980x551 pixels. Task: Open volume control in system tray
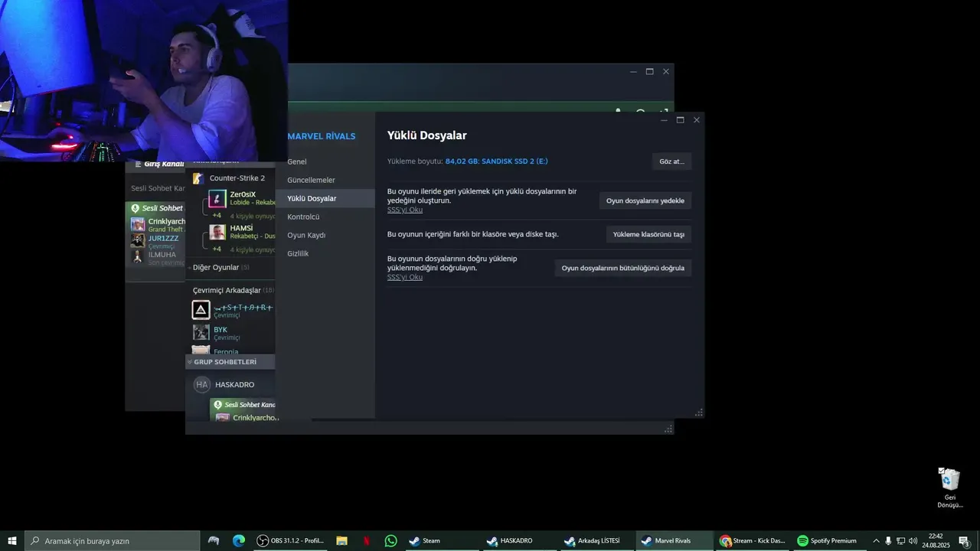913,540
